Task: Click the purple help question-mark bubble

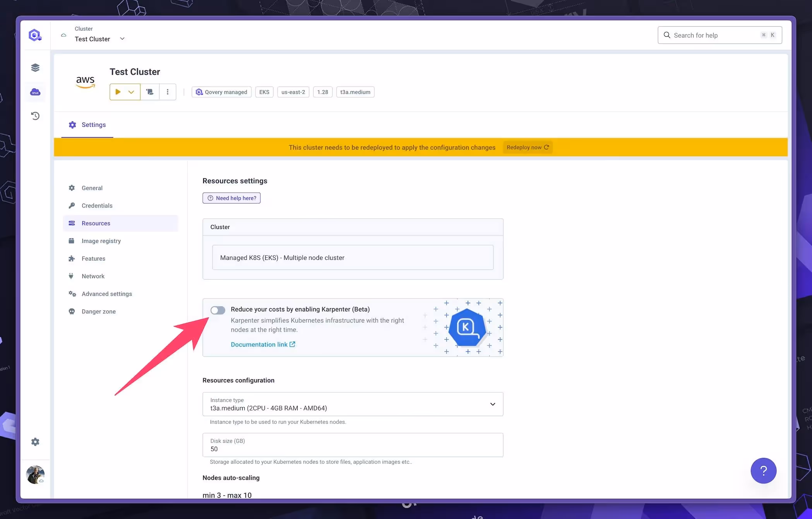Action: [x=763, y=471]
